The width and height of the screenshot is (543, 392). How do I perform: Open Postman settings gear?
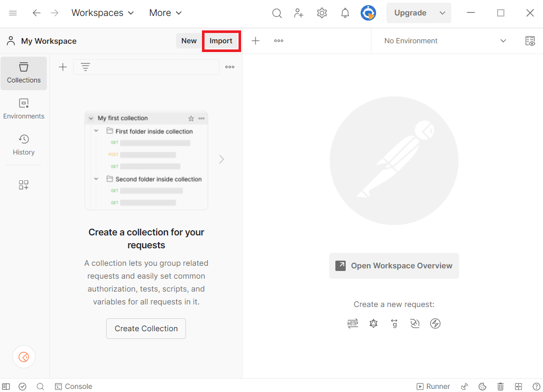pos(322,13)
